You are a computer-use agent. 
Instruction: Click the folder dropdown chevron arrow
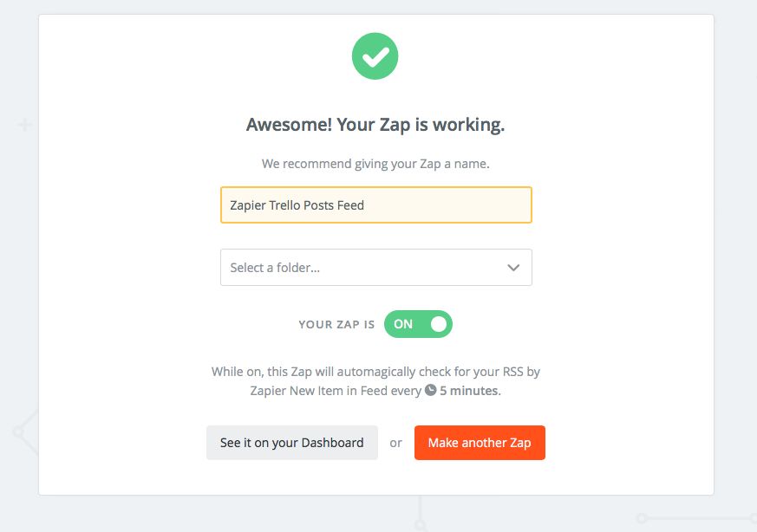513,268
